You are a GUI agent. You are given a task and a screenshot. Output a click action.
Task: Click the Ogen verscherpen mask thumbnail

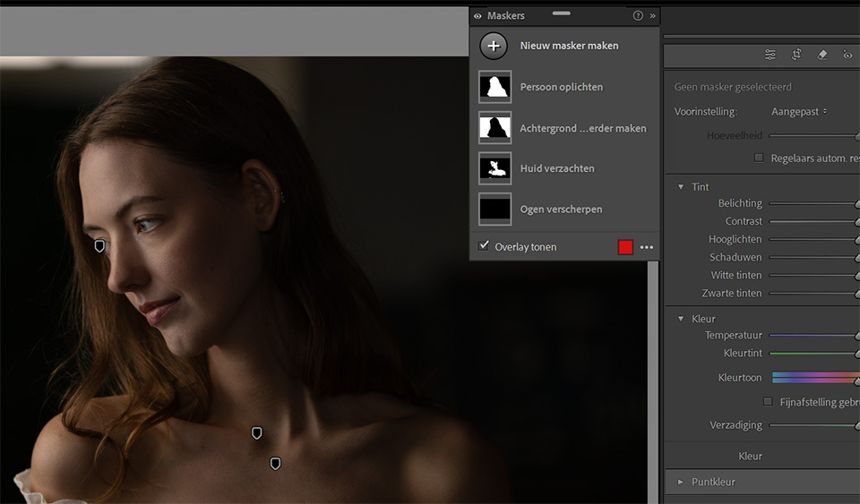coord(494,209)
